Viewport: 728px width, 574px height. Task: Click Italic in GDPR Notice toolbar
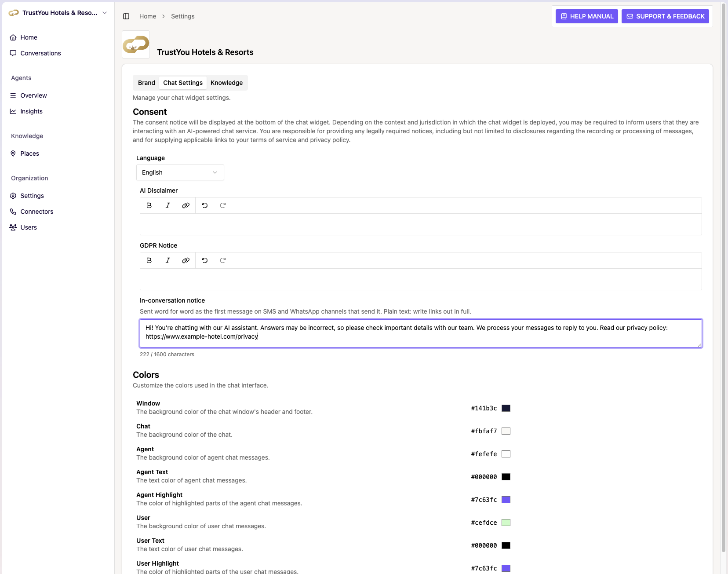pos(168,260)
